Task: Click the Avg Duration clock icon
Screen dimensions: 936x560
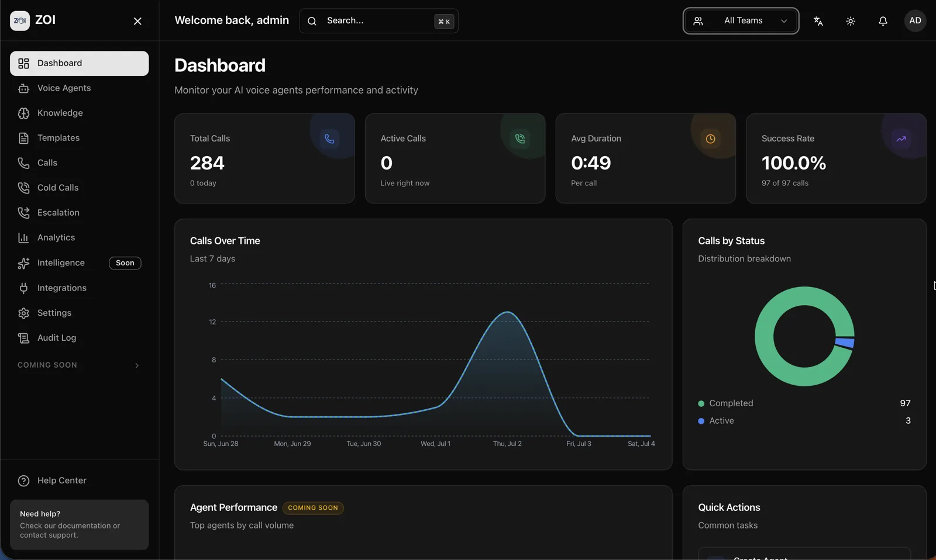Action: (x=710, y=139)
